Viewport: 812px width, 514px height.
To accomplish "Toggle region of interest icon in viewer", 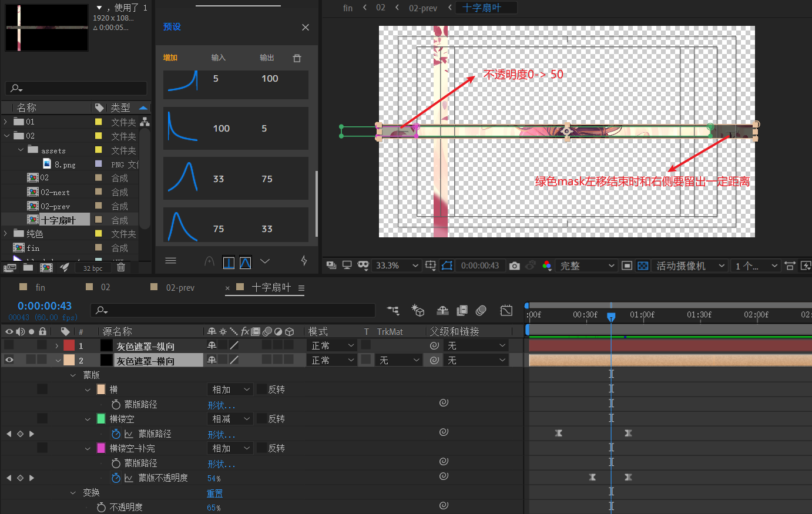I will tap(627, 266).
